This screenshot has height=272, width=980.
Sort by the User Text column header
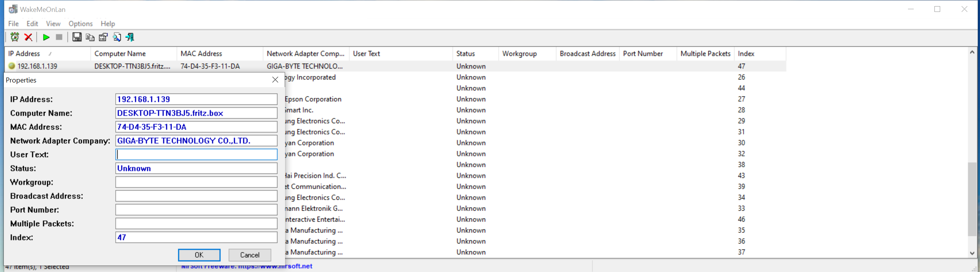tap(401, 54)
